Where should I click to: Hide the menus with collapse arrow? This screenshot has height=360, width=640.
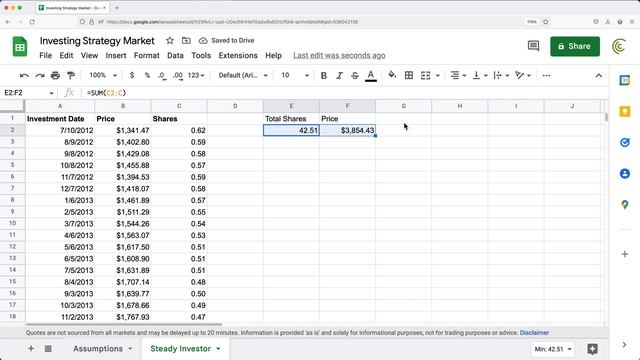(x=598, y=76)
